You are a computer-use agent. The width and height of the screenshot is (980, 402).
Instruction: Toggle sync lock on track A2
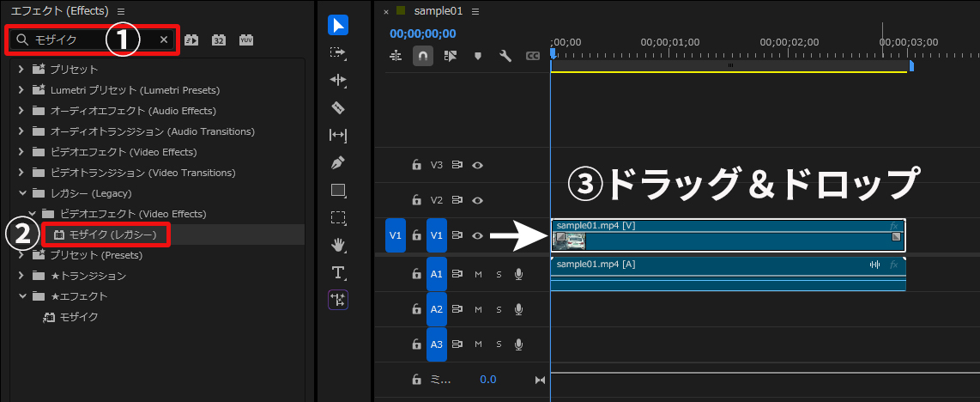457,309
